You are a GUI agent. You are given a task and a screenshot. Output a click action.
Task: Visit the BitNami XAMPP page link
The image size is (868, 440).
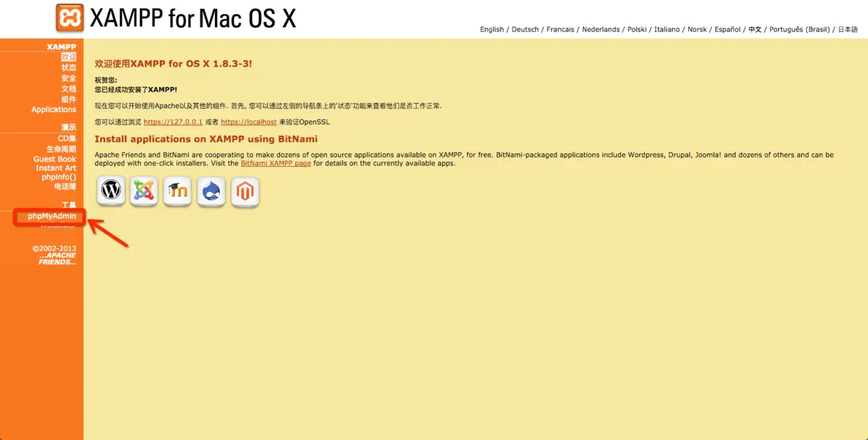tap(276, 163)
